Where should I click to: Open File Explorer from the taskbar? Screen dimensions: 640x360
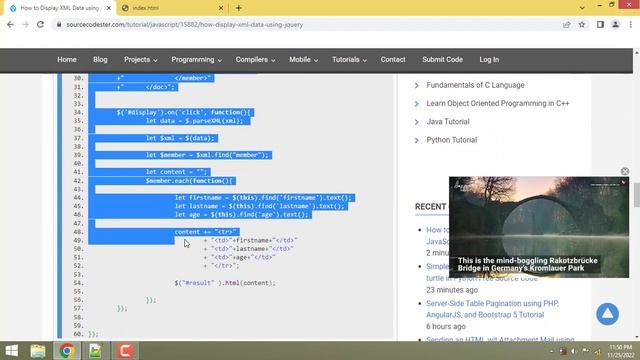coord(38,351)
